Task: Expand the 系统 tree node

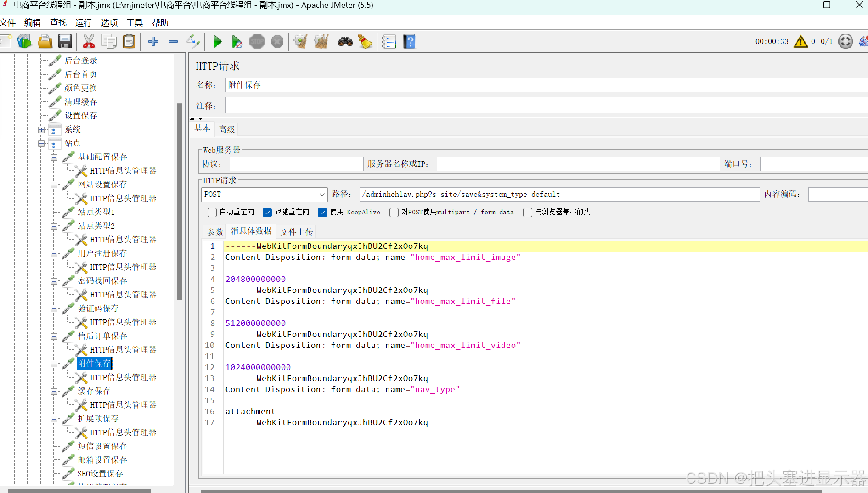Action: point(41,130)
